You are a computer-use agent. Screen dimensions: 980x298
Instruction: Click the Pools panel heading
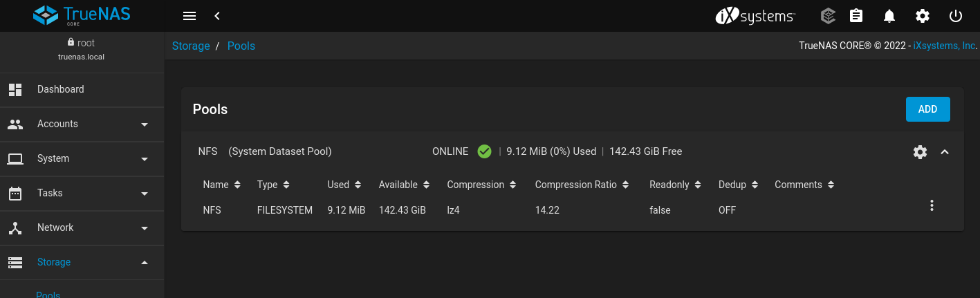click(x=210, y=109)
